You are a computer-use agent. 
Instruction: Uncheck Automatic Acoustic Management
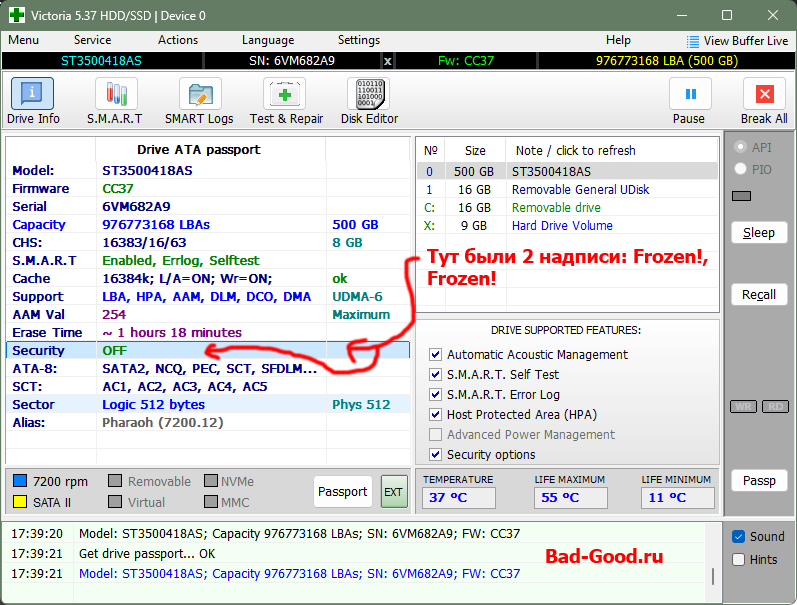point(435,354)
